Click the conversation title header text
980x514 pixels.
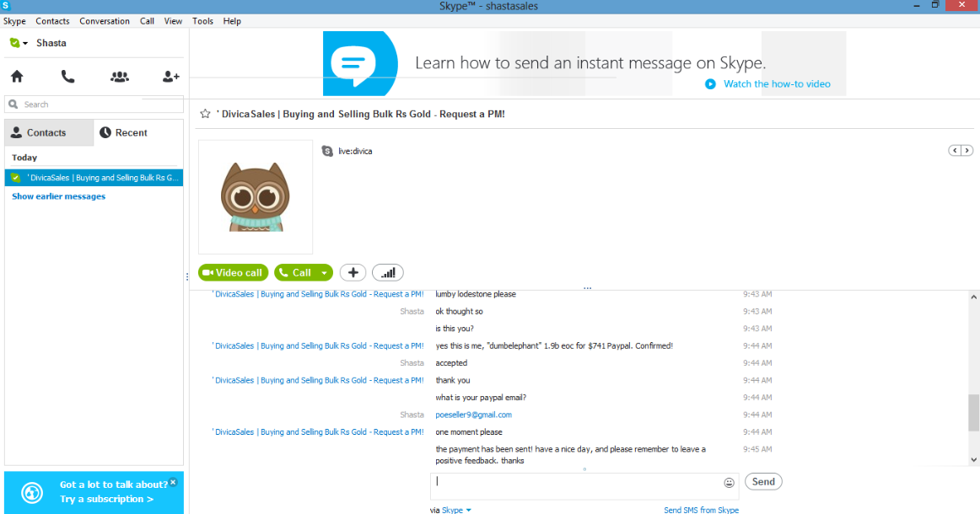pyautogui.click(x=361, y=114)
